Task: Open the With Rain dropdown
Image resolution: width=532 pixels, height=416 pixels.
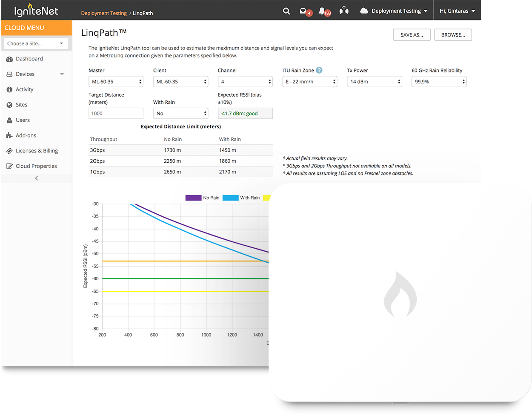Action: [180, 113]
